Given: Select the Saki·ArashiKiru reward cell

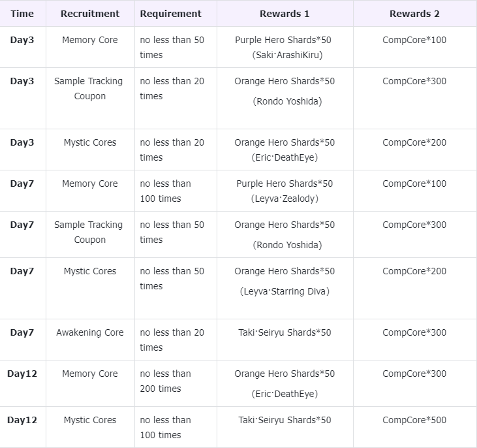Looking at the screenshot, I should coord(285,47).
